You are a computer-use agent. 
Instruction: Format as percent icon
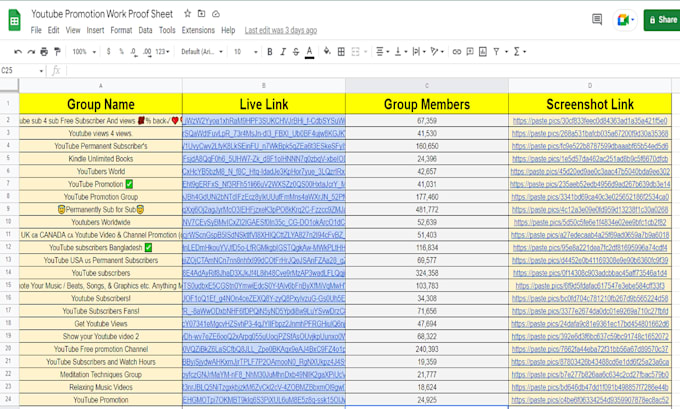(121, 52)
